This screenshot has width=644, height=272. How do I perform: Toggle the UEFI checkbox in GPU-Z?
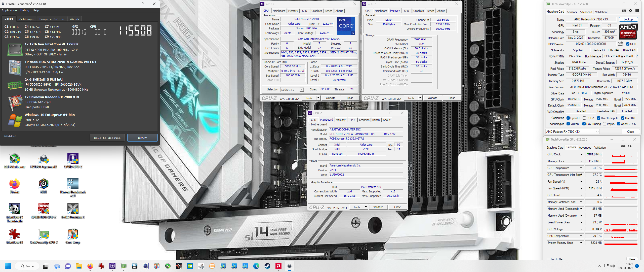pos(628,44)
